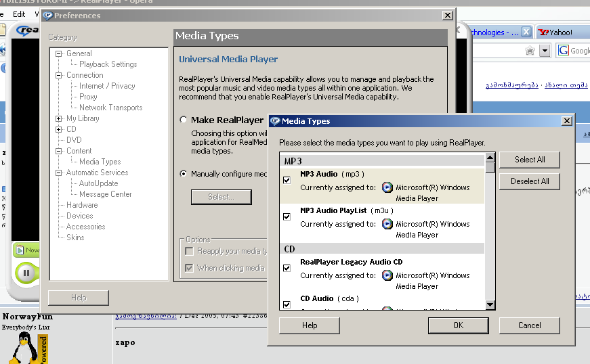Screen dimensions: 590x364
Task: Select Proxy in the category tree
Action: (x=88, y=97)
